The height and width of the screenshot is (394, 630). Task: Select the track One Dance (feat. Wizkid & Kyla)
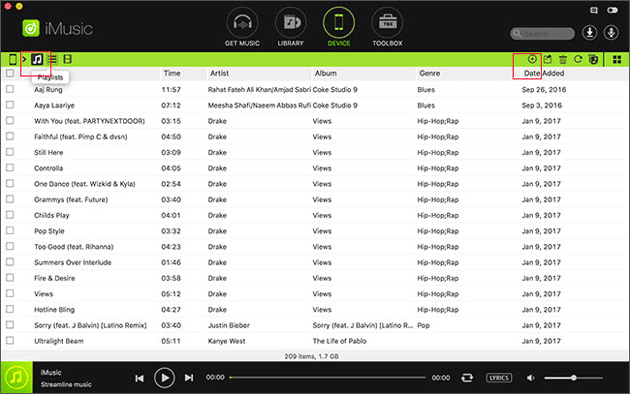pos(85,184)
